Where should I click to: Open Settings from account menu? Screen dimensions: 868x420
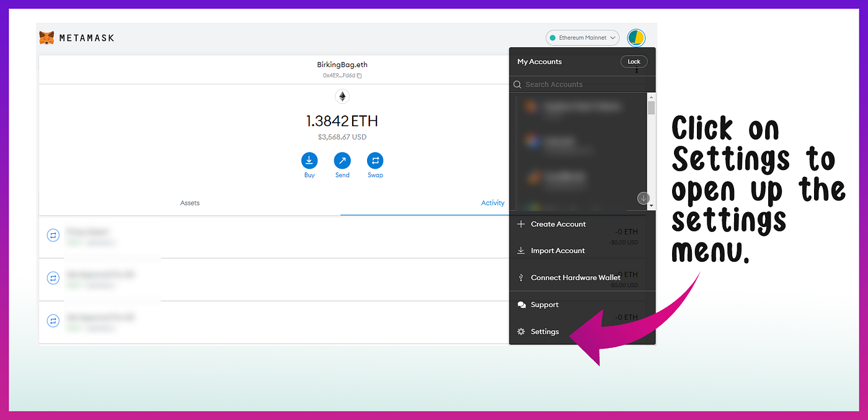click(x=582, y=331)
